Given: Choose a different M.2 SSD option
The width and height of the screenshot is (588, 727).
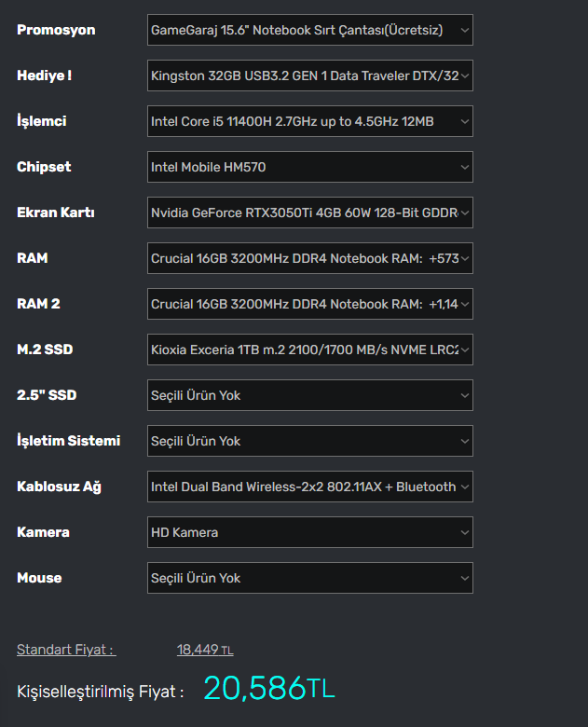Looking at the screenshot, I should (x=309, y=350).
